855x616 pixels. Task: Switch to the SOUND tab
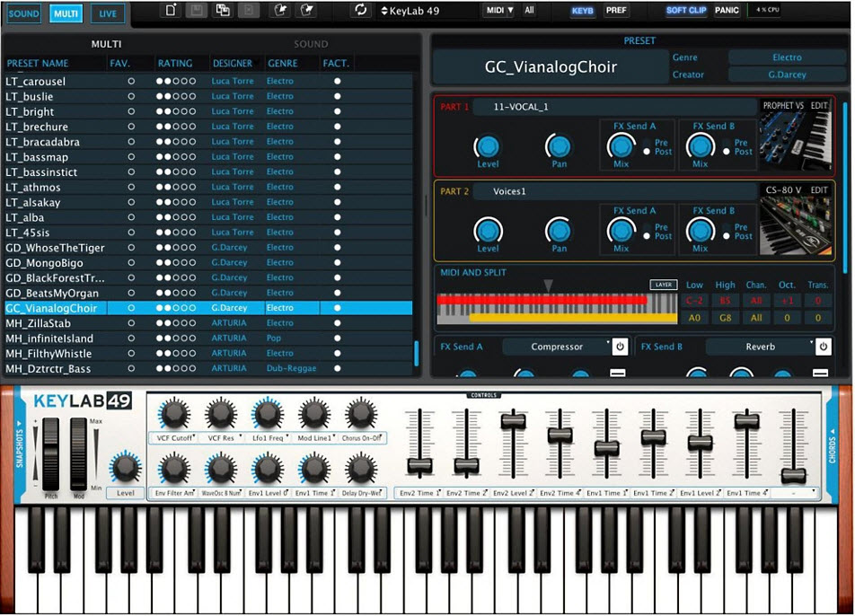[x=23, y=13]
